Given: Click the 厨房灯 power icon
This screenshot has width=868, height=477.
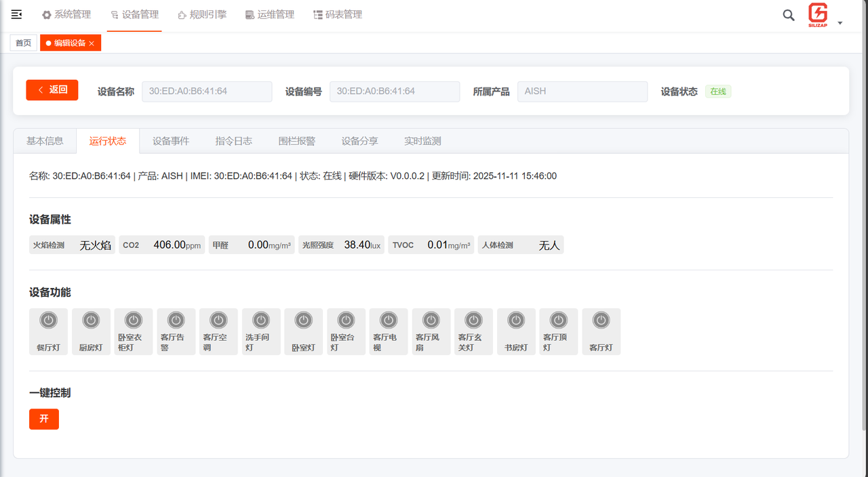Looking at the screenshot, I should (x=91, y=320).
